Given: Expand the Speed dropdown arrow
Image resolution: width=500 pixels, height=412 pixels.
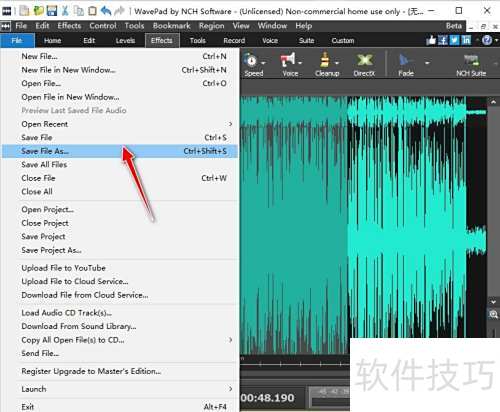Looking at the screenshot, I should coord(263,63).
